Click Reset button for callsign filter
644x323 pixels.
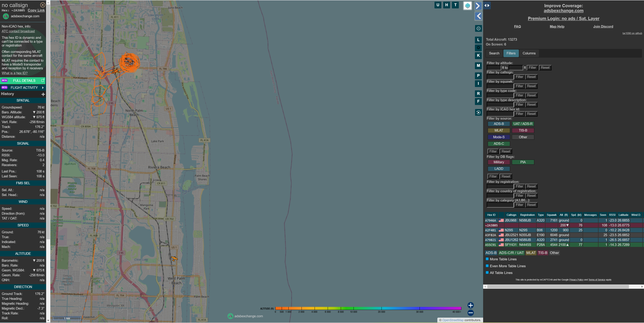[x=531, y=77]
